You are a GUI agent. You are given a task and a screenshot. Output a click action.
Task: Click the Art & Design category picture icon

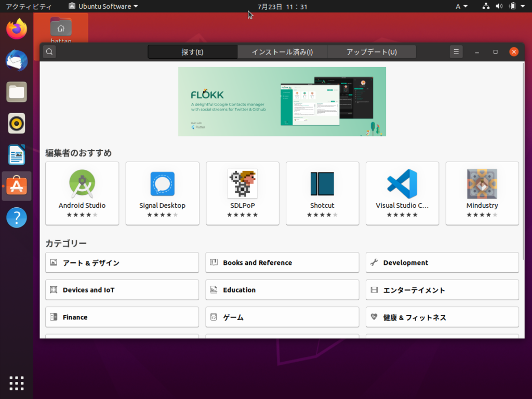click(54, 262)
